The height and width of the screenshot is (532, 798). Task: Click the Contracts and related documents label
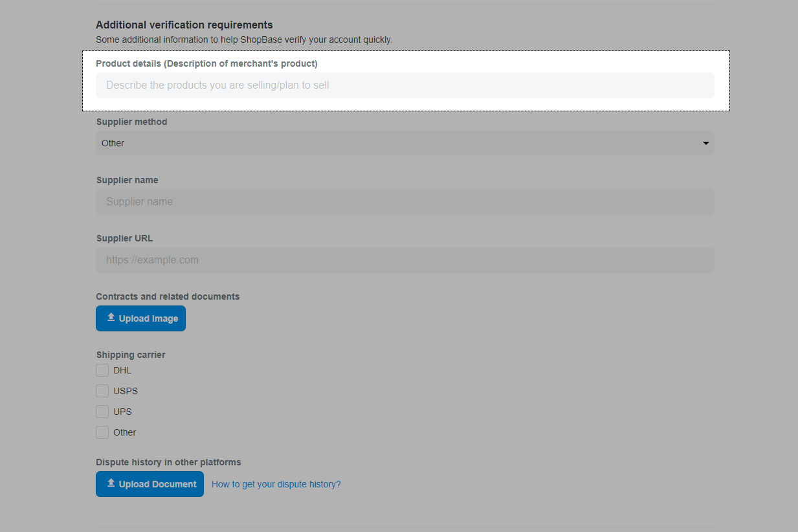point(168,296)
